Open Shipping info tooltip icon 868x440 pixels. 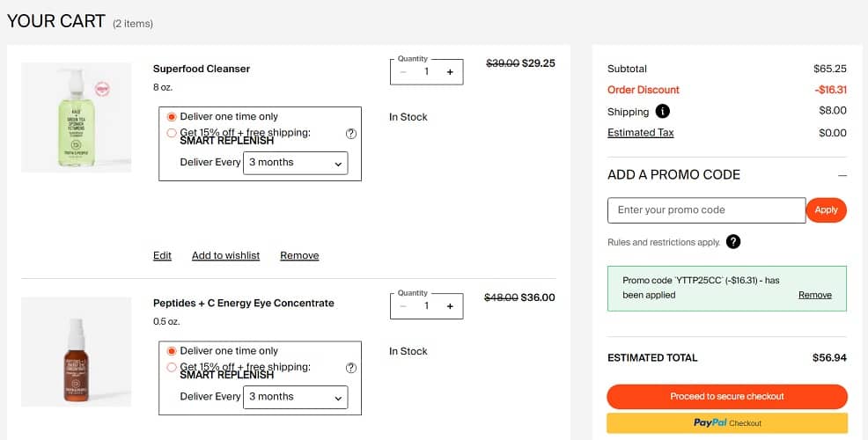(x=663, y=112)
